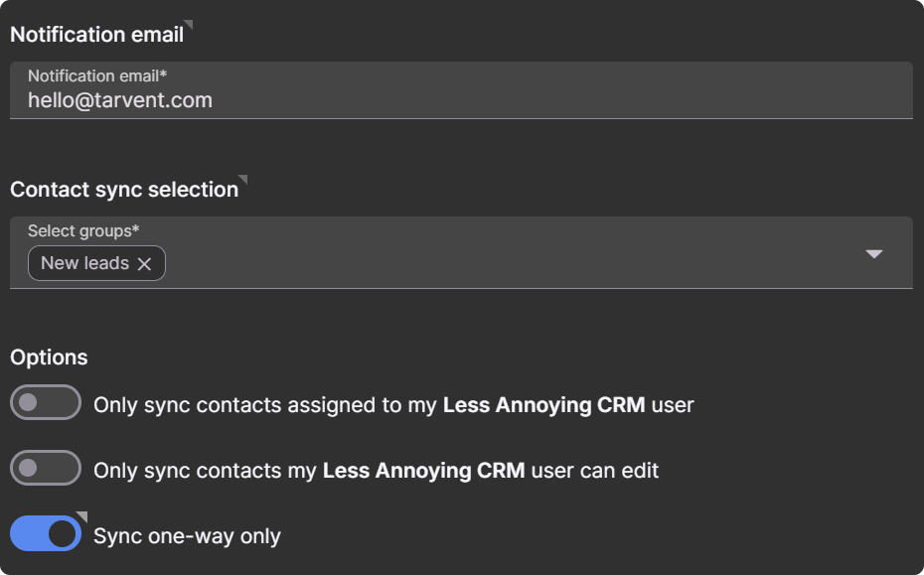
Task: Click the 'Sync one-way only' label
Action: coord(187,536)
